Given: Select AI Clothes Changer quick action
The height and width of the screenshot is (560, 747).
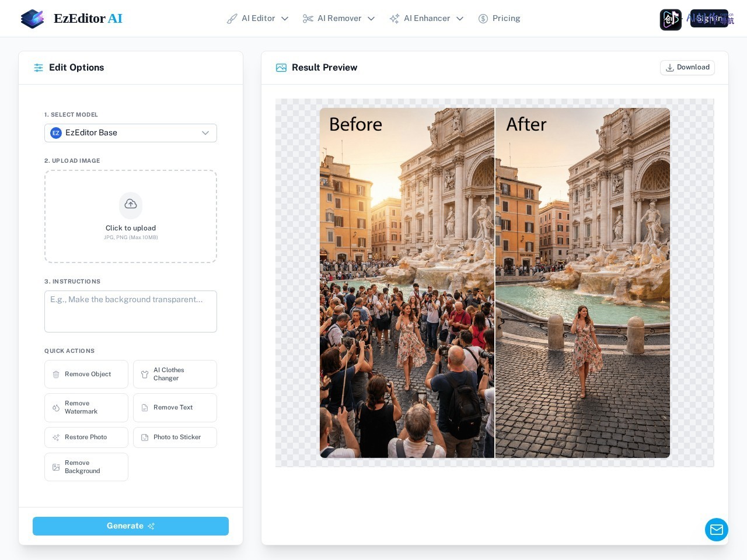Looking at the screenshot, I should click(175, 374).
